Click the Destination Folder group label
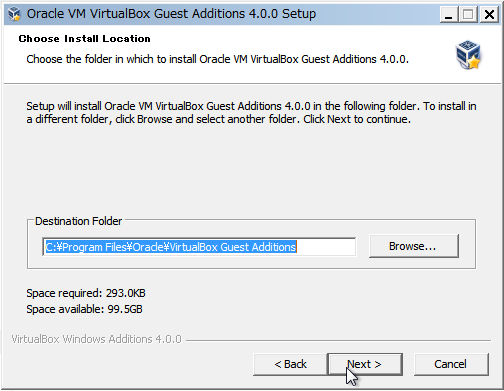 coord(79,221)
